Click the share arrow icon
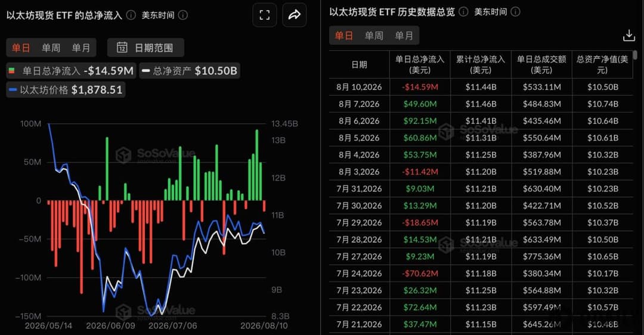The image size is (644, 335). (x=295, y=15)
